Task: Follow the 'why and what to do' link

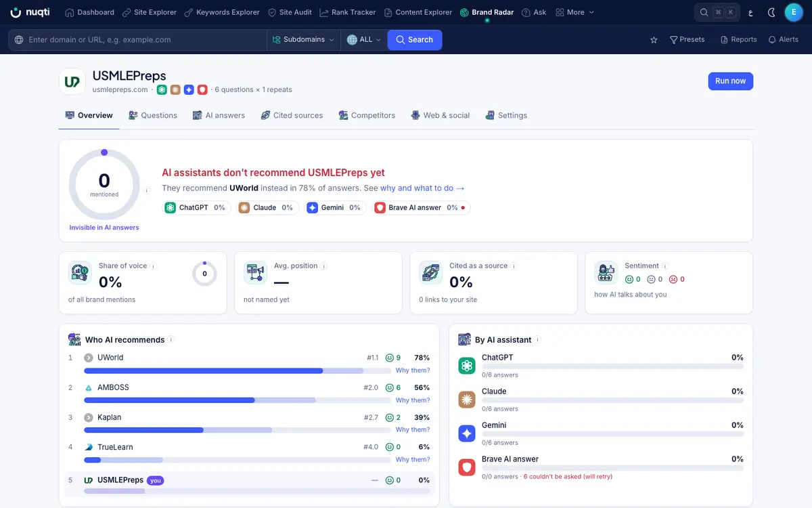Action: point(422,188)
